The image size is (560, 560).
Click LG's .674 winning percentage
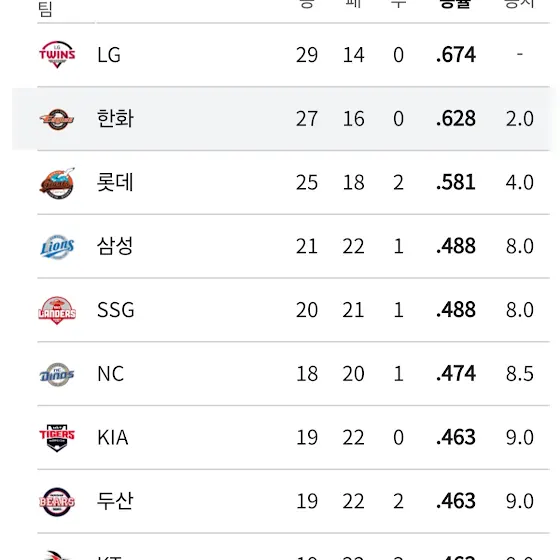click(x=456, y=55)
